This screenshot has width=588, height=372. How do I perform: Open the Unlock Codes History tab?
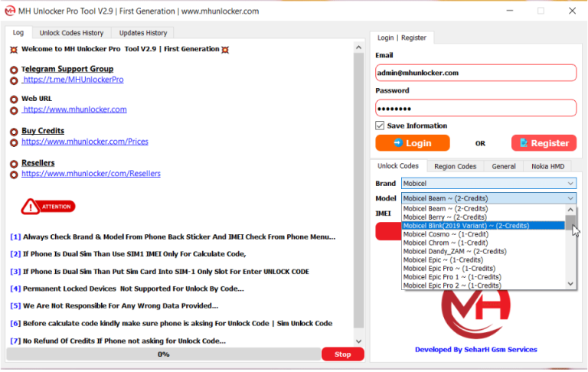(71, 33)
